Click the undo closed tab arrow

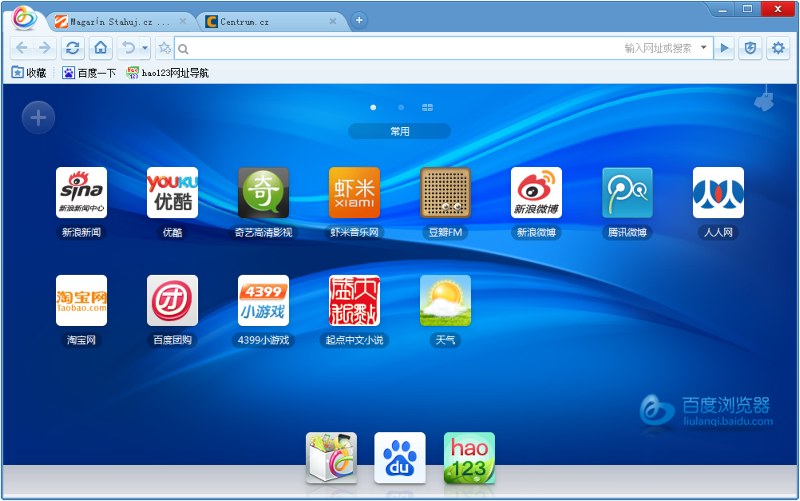tap(128, 48)
